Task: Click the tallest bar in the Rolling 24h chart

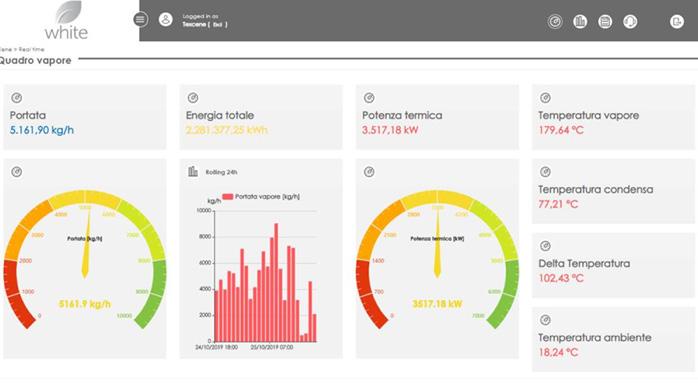Action: (276, 282)
